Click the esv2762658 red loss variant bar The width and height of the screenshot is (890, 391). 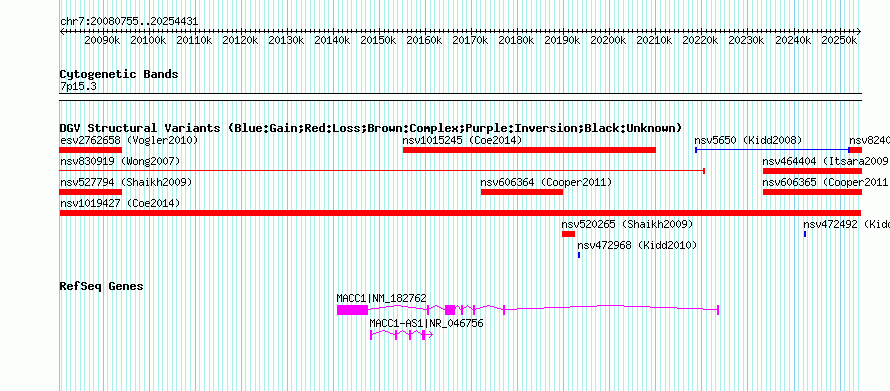point(91,150)
